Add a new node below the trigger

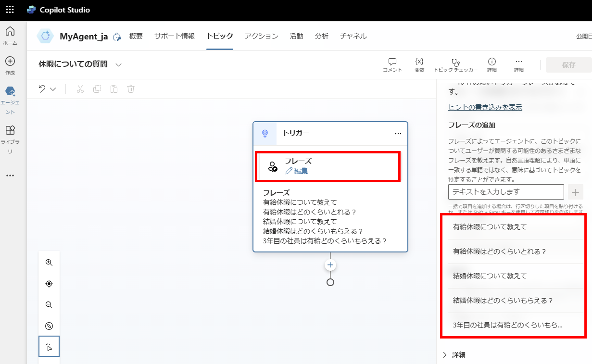330,264
